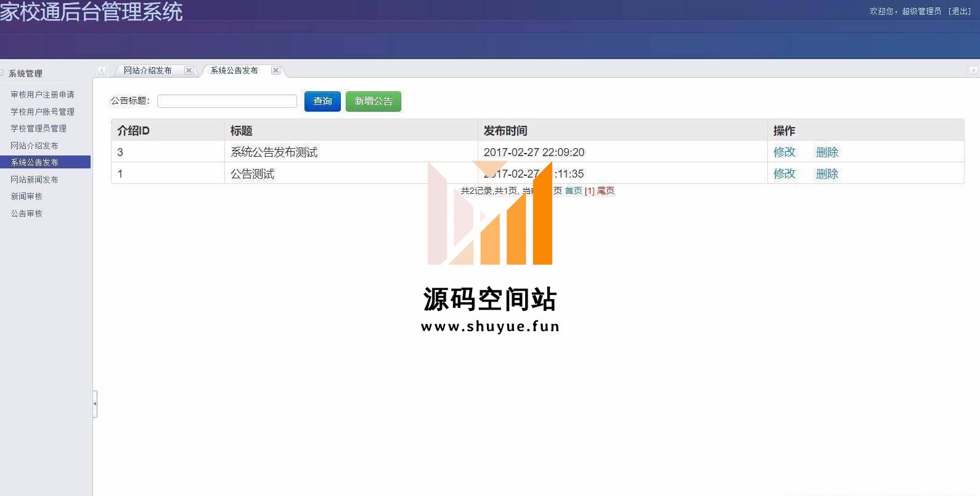Open 审核用户注册申请 in the sidebar

[43, 94]
